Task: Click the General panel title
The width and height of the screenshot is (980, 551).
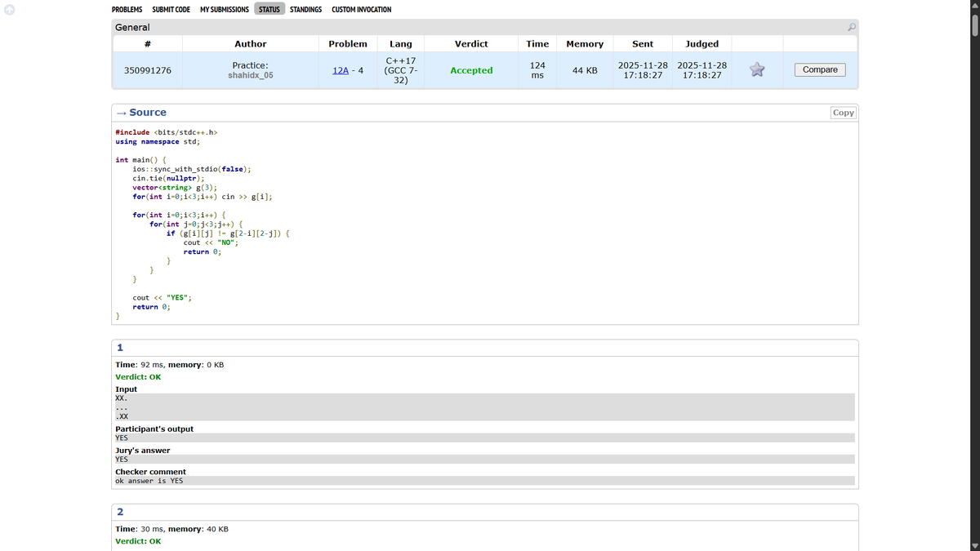Action: [132, 27]
